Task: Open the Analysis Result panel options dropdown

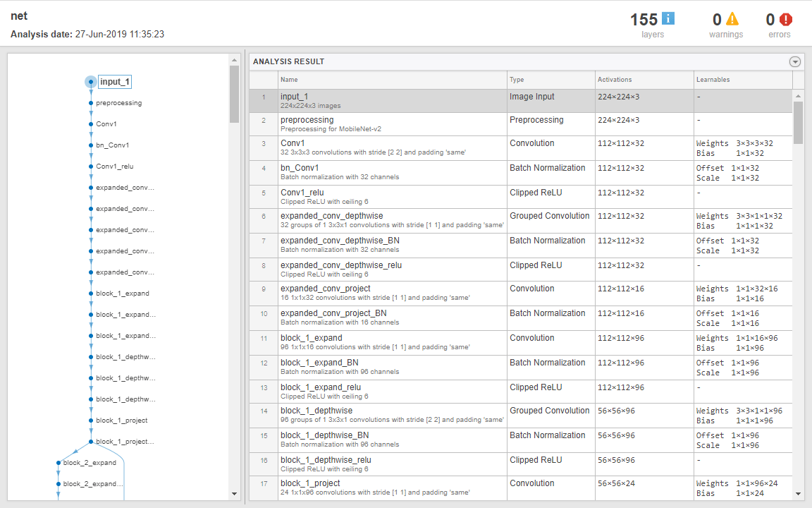Action: pos(795,61)
